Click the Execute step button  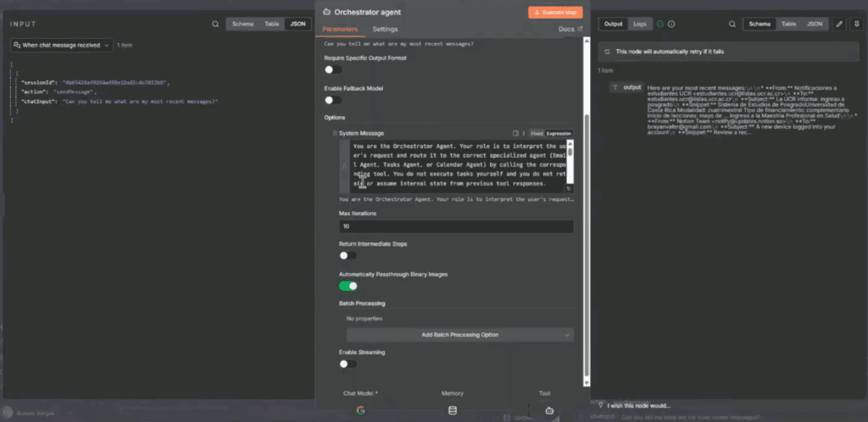coord(555,12)
